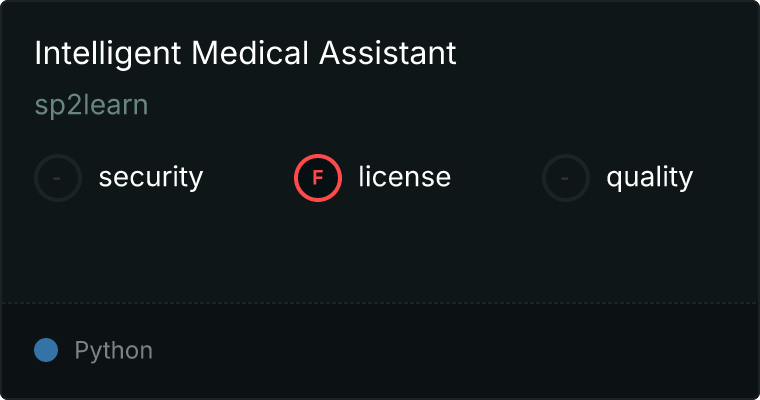Click the blue Python language dot

click(x=46, y=350)
